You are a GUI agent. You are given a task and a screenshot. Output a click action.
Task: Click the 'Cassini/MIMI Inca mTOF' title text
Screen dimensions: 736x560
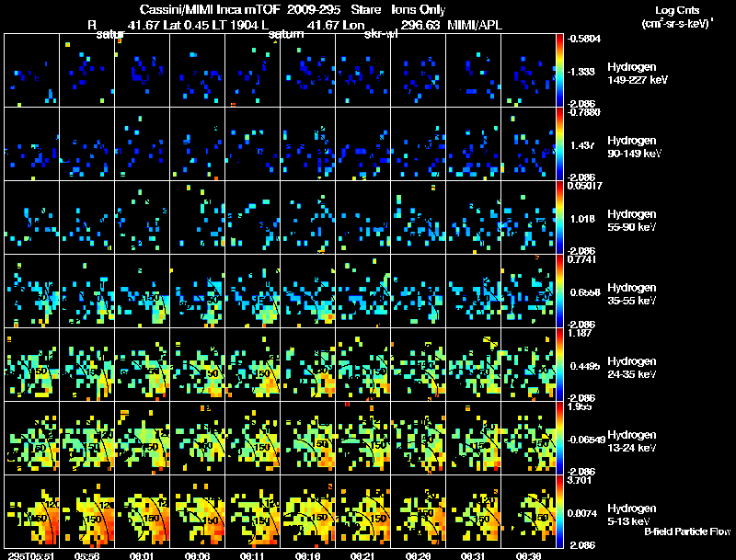click(210, 9)
